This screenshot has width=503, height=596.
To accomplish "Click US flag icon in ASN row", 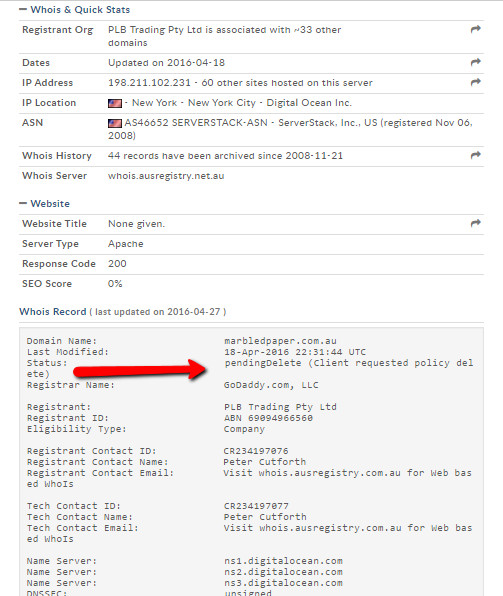I will tap(115, 123).
